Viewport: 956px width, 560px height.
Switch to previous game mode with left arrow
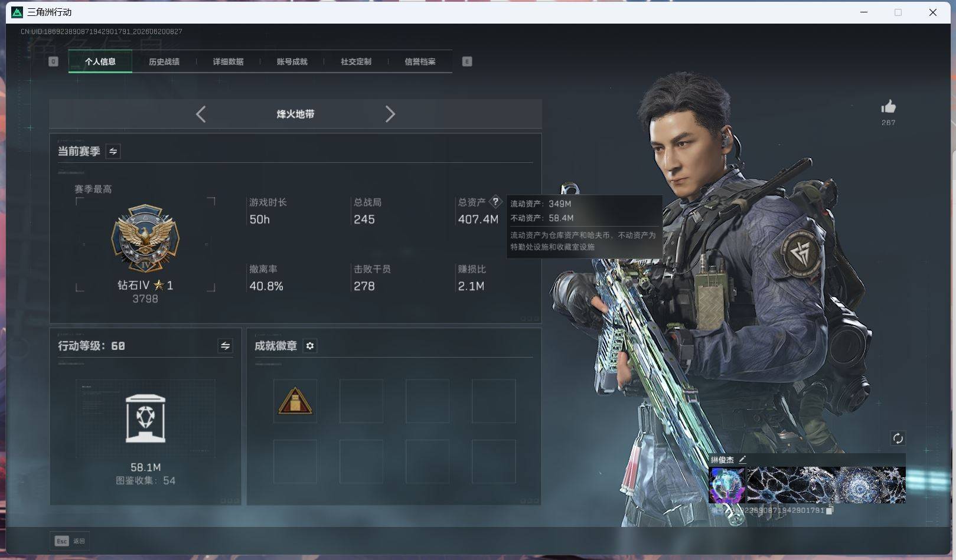[201, 114]
